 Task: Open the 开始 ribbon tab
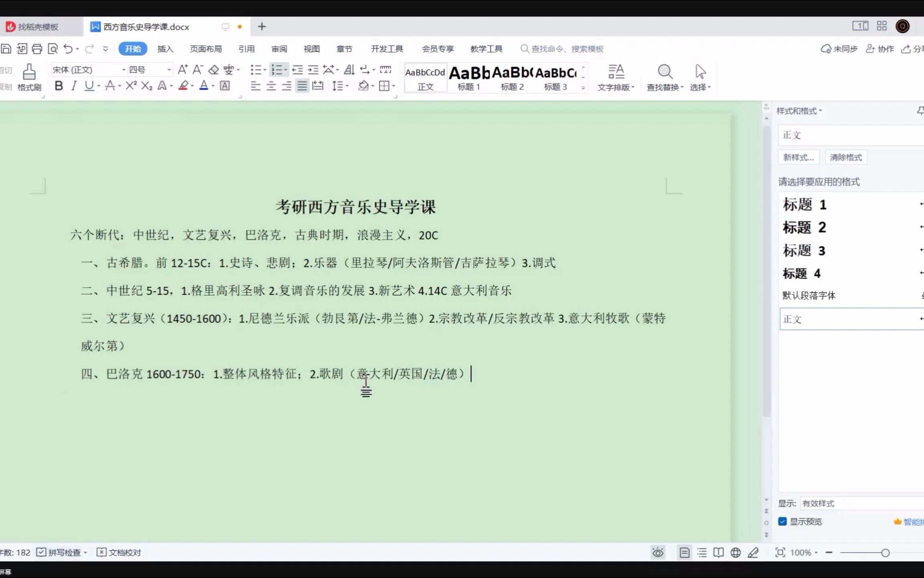(133, 49)
